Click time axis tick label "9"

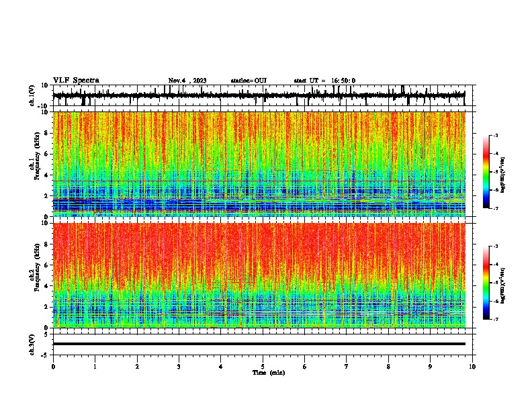coord(430,367)
